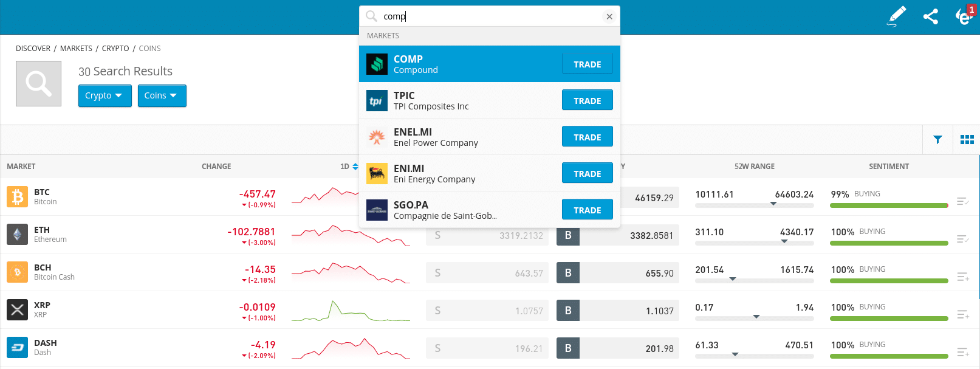Click the large search results magnifier thumbnail

pos(38,83)
